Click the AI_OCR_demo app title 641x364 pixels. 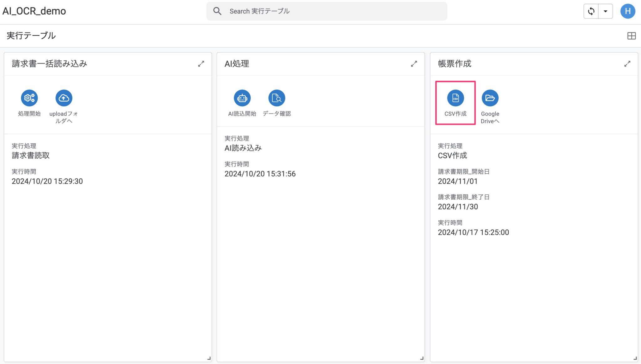click(x=34, y=11)
